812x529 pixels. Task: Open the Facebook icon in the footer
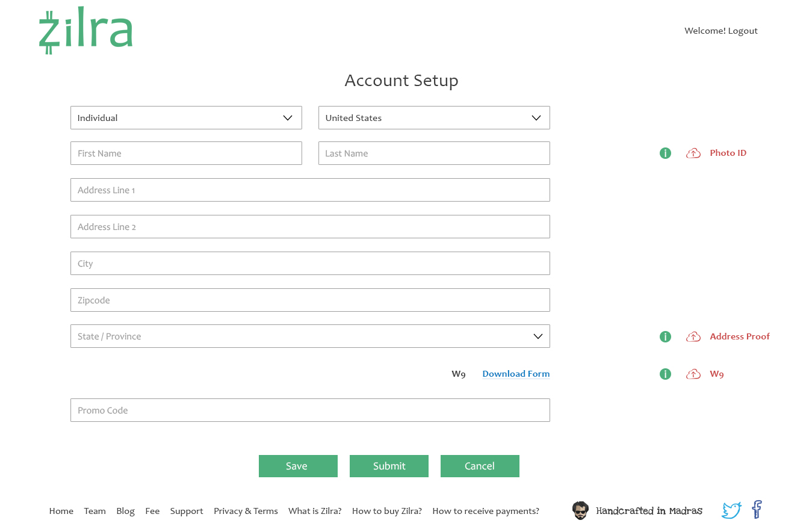coord(757,510)
